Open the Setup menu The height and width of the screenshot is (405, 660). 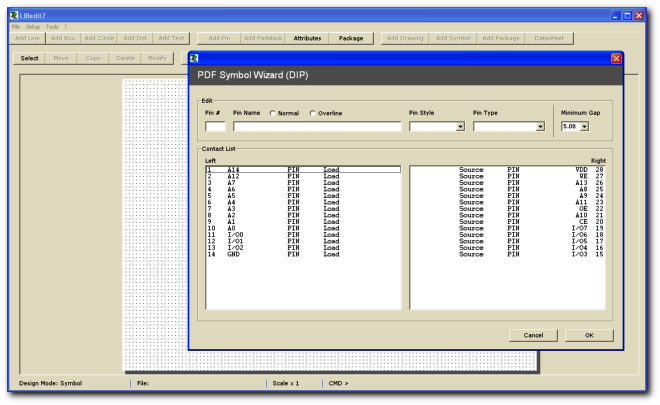33,27
